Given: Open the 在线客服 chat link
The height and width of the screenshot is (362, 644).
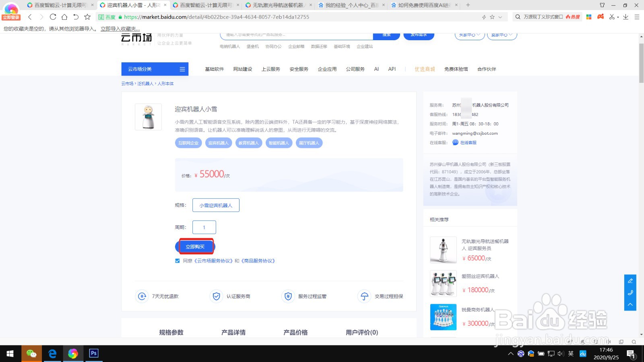Looking at the screenshot, I should click(464, 142).
